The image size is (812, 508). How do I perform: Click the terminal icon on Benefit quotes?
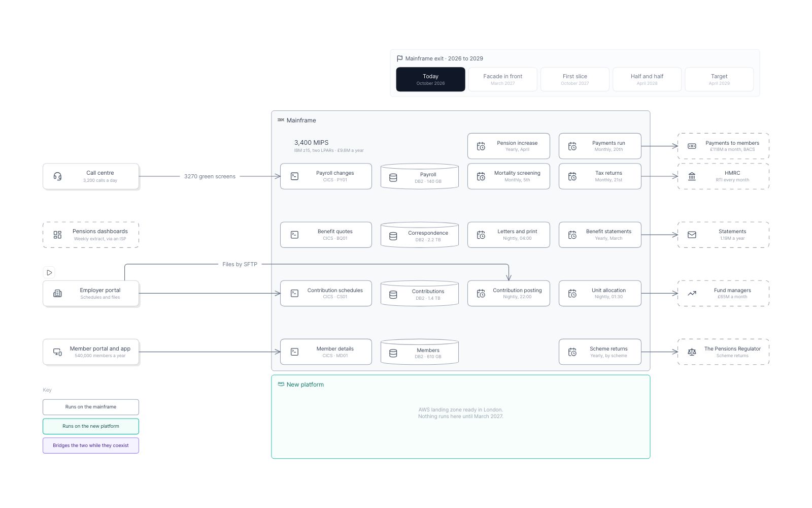[x=294, y=235]
